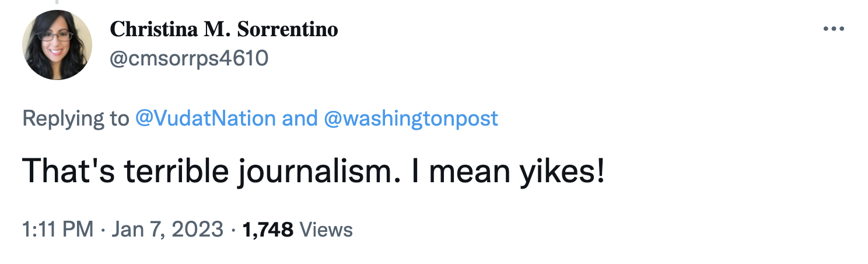The height and width of the screenshot is (264, 868).
Task: Open the @VudatNation mention link
Action: (205, 119)
